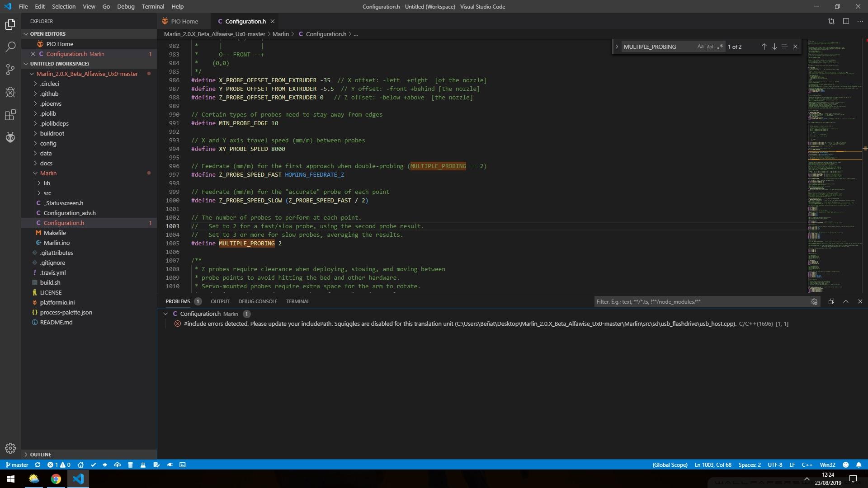Open the Extensions sidebar icon

coord(10,115)
